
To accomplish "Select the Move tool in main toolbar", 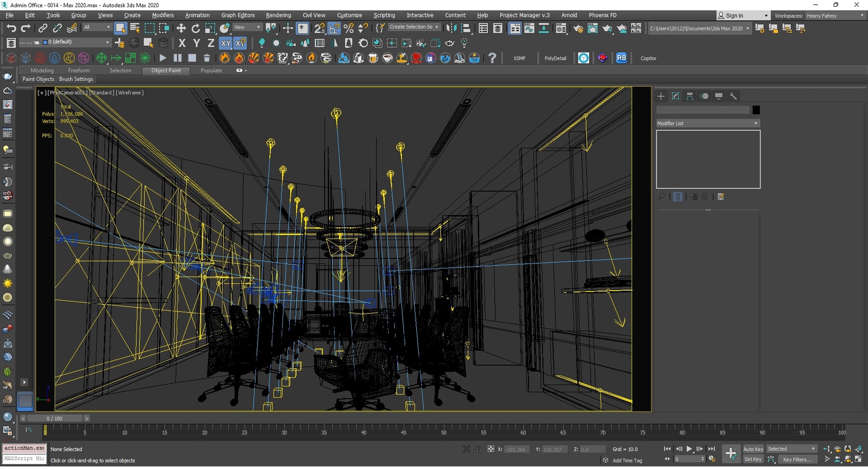I will click(181, 28).
